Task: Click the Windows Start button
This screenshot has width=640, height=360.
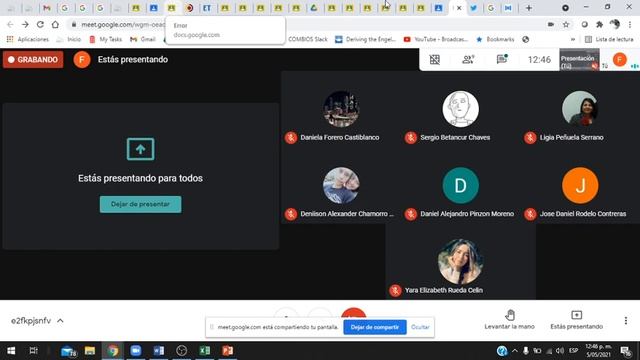Action: pos(11,351)
